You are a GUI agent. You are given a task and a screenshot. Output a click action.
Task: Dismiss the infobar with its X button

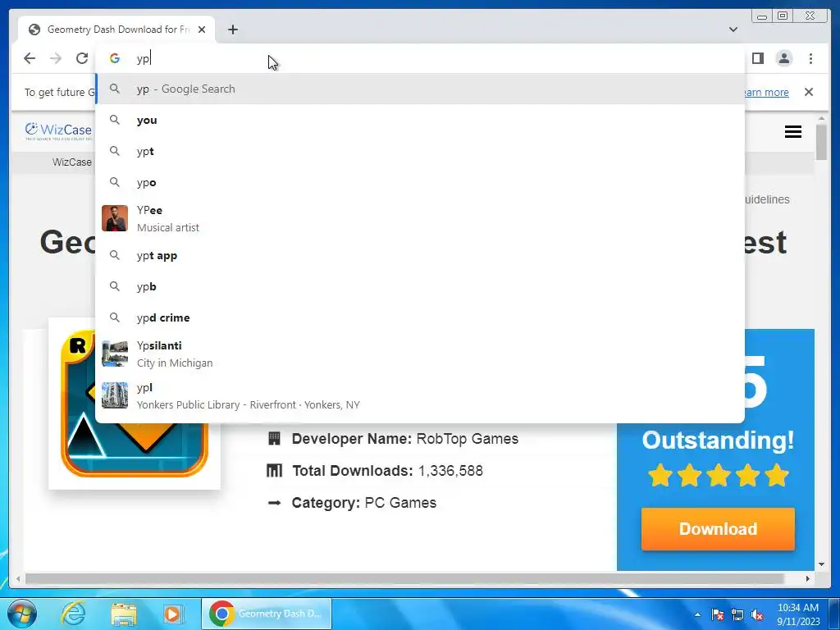coord(809,92)
